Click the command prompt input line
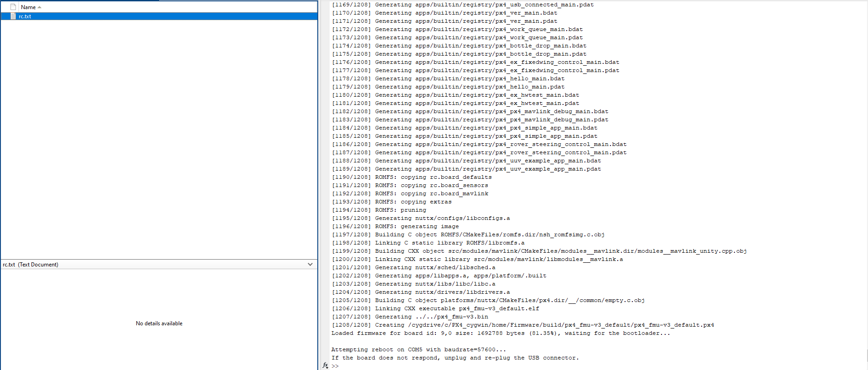Viewport: 868px width, 370px height. click(x=599, y=366)
